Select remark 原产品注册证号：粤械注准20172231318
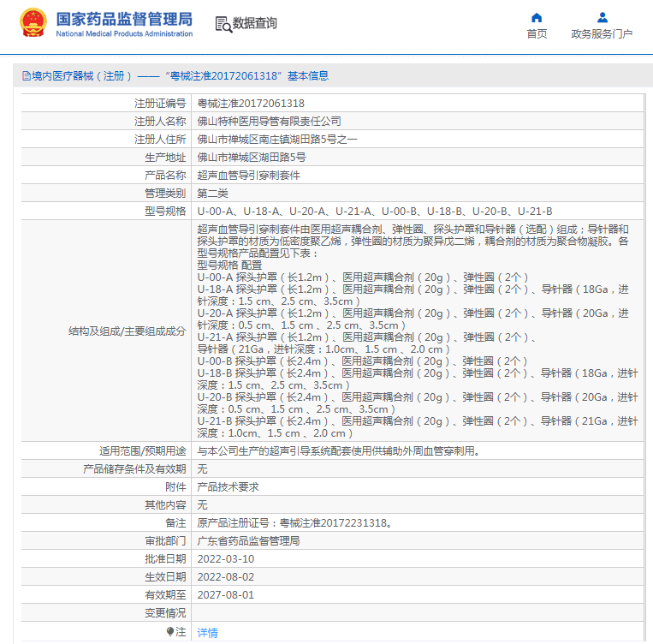Viewport: 653px width, 644px height. click(294, 522)
